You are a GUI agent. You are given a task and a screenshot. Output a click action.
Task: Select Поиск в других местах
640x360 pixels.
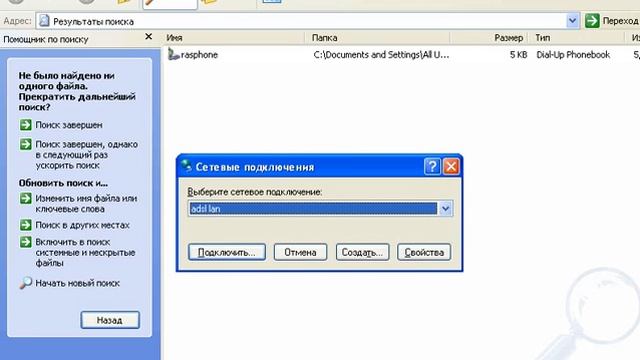(82, 225)
